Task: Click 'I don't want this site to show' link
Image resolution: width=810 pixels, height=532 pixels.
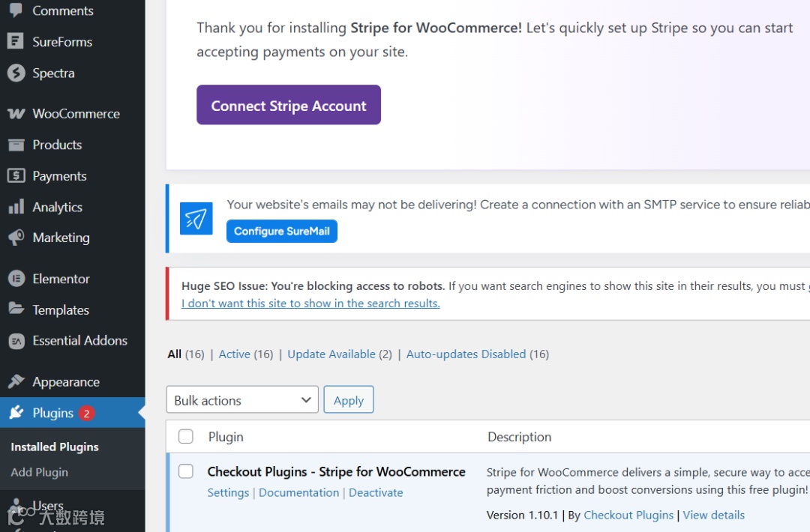Action: 310,303
